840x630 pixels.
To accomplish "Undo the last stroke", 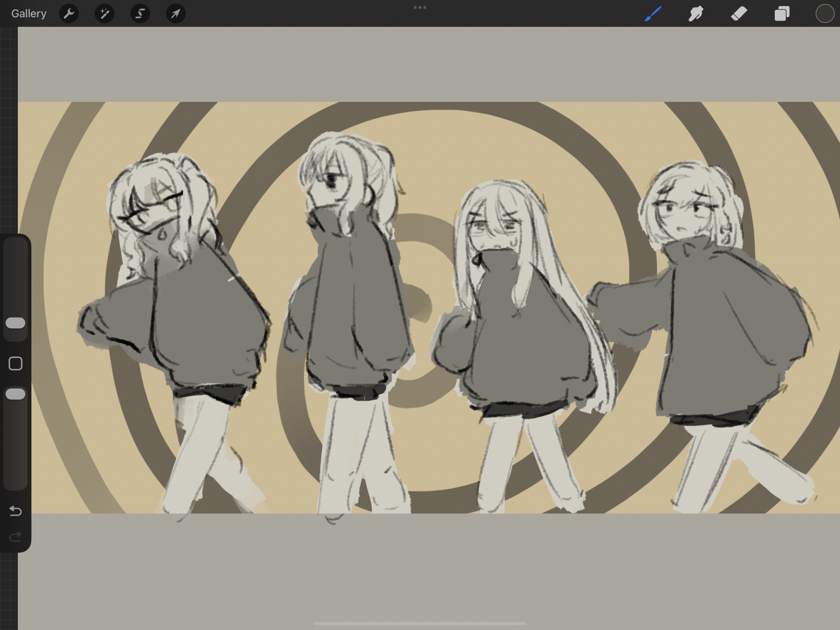I will pyautogui.click(x=16, y=511).
